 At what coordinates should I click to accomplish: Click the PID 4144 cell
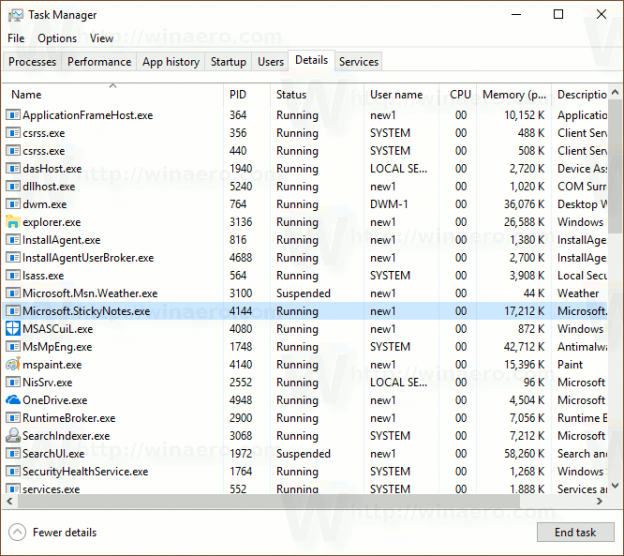click(241, 311)
